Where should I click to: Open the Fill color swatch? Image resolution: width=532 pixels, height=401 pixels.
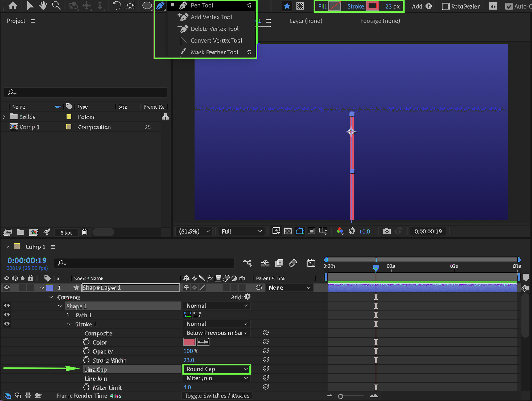pyautogui.click(x=335, y=6)
